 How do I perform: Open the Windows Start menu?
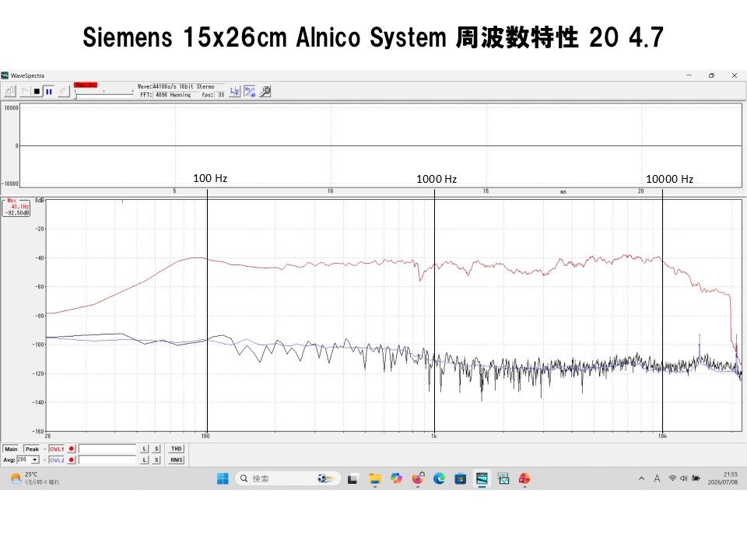pos(223,478)
